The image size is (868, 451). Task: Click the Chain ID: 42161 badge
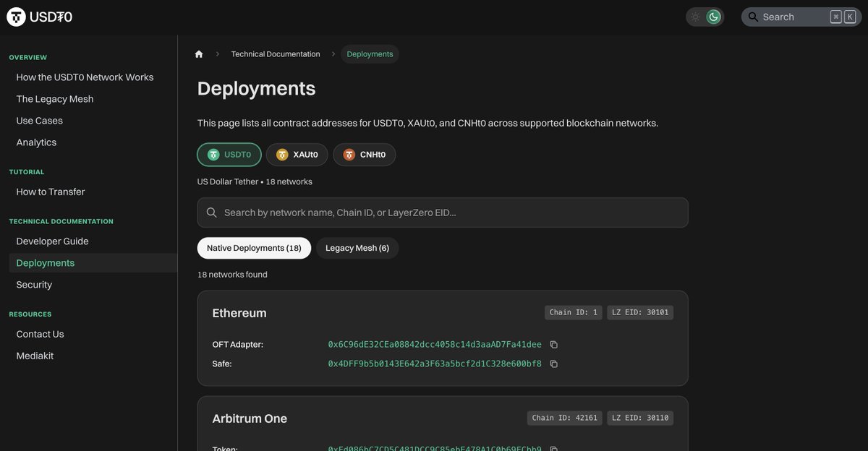coord(564,418)
